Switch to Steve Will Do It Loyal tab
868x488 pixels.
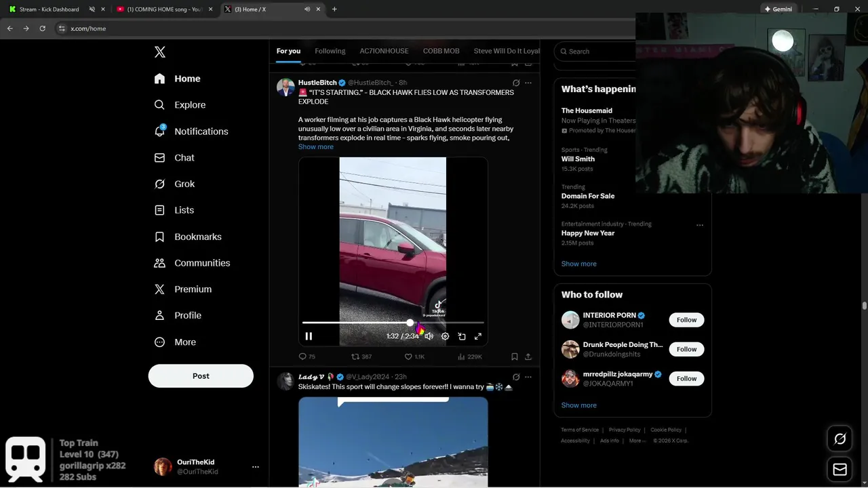coord(507,51)
